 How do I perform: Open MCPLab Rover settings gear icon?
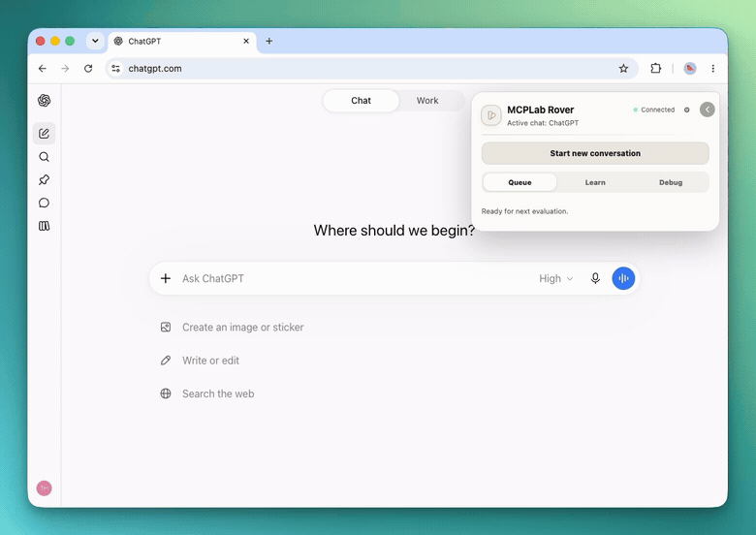coord(686,110)
